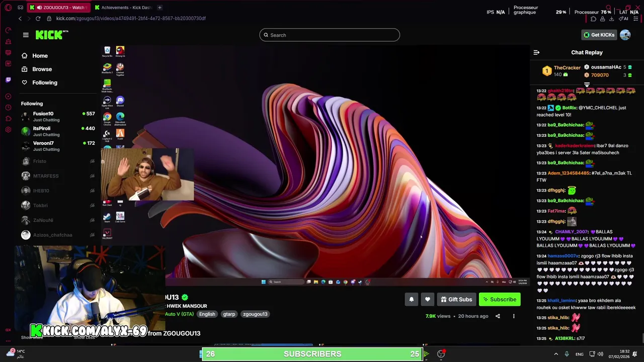Open browser search tabs magnifier
This screenshot has width=644, height=362.
tap(609, 8)
